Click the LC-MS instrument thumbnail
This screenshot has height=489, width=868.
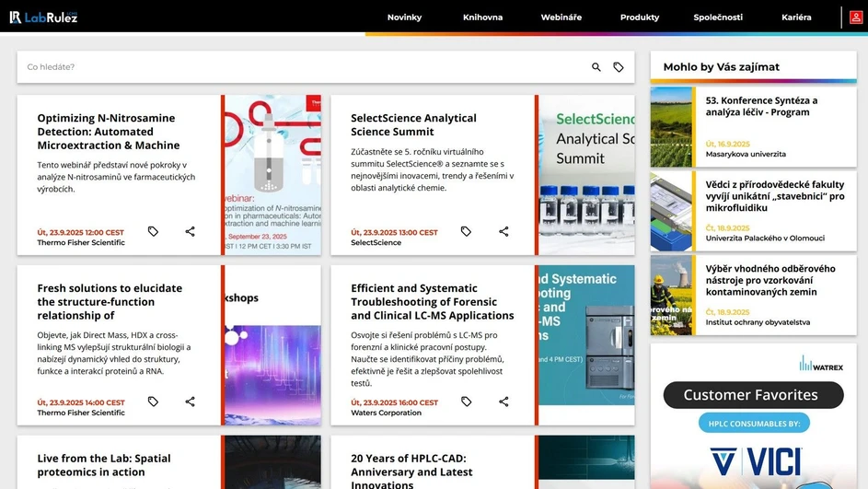(586, 335)
